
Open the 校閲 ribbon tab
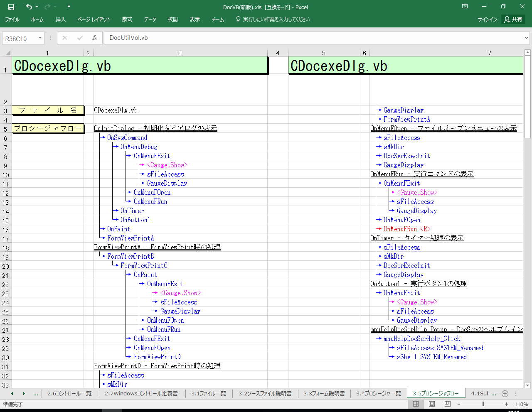click(173, 20)
